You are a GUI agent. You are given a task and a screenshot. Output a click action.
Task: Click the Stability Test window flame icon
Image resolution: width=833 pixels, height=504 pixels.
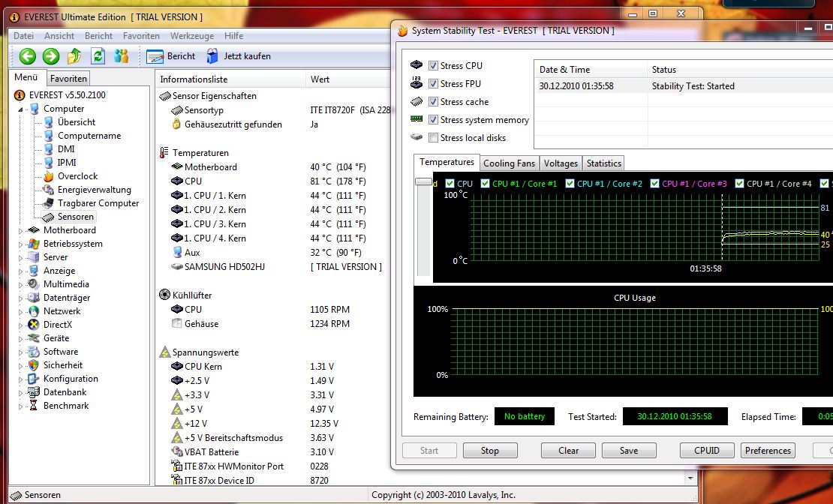tap(403, 31)
